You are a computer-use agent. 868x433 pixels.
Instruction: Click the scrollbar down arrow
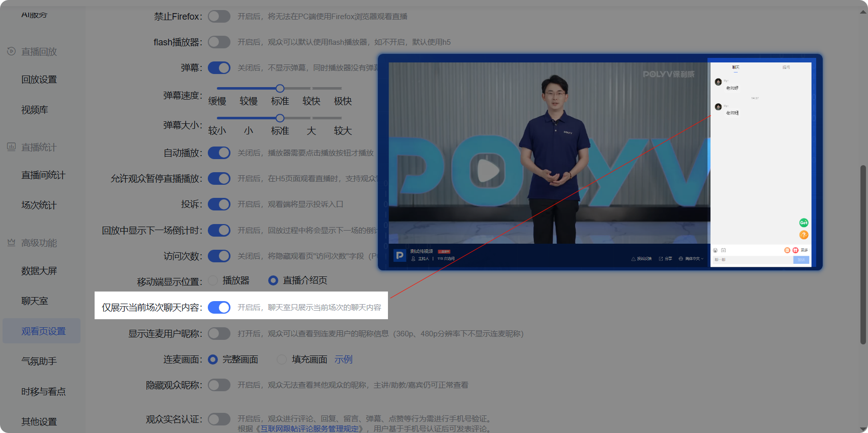click(863, 429)
